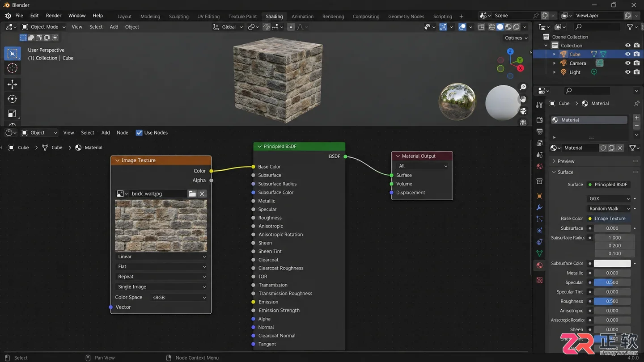Image resolution: width=644 pixels, height=362 pixels.
Task: Open the viewport Options dropdown
Action: (x=516, y=38)
